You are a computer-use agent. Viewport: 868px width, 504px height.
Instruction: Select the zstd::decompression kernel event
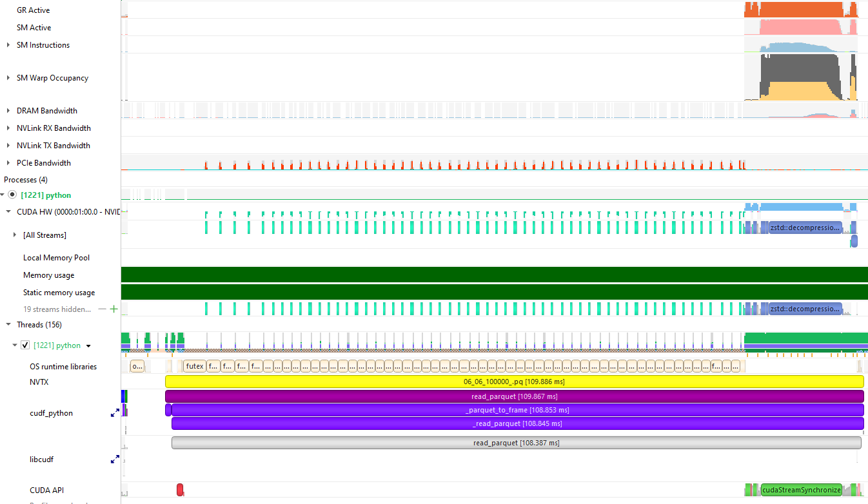tap(805, 227)
